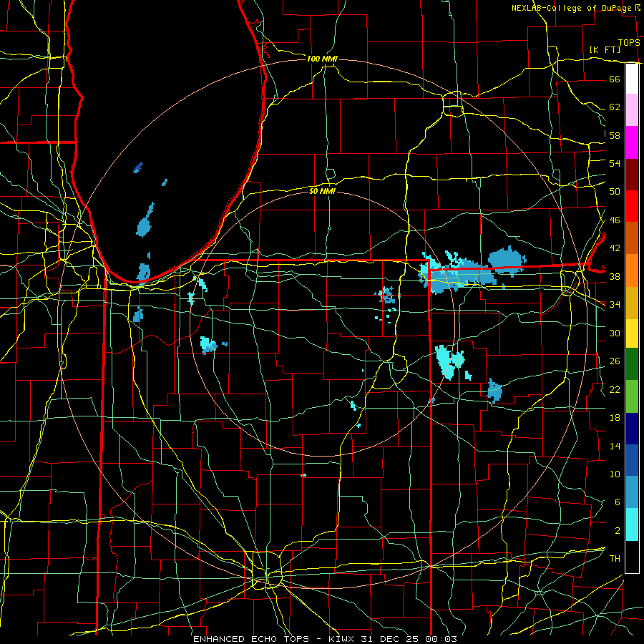Click the light blue legend swatch
Viewport: 644px width, 644px height.
632,492
